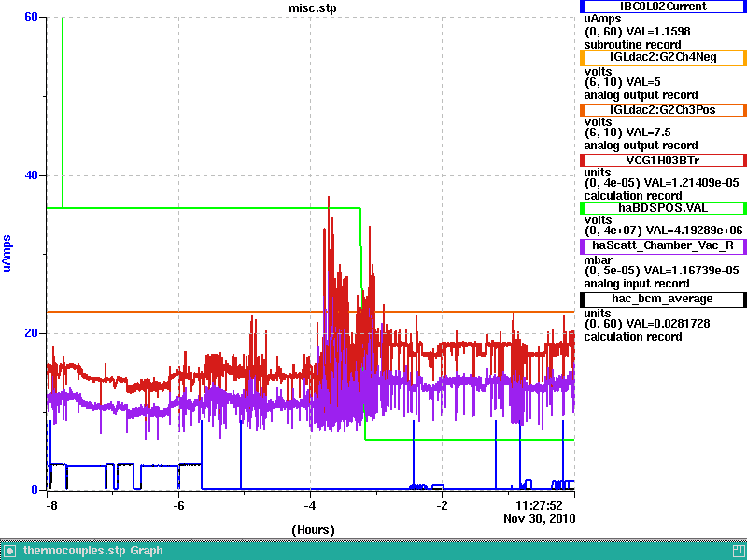Screen dimensions: 747x560
Task: Click the thermocouples.stp Graph window icon
Action: click(x=9, y=551)
